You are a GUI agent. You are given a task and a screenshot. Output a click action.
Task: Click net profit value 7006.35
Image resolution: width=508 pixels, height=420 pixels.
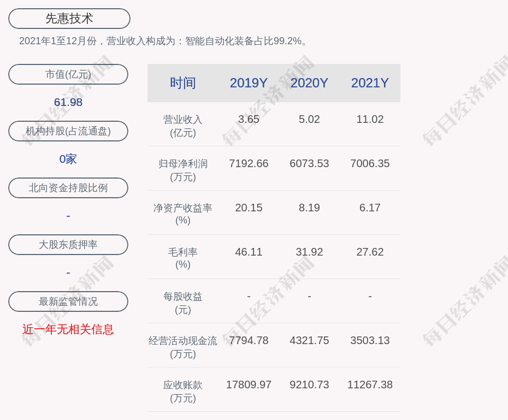(370, 163)
